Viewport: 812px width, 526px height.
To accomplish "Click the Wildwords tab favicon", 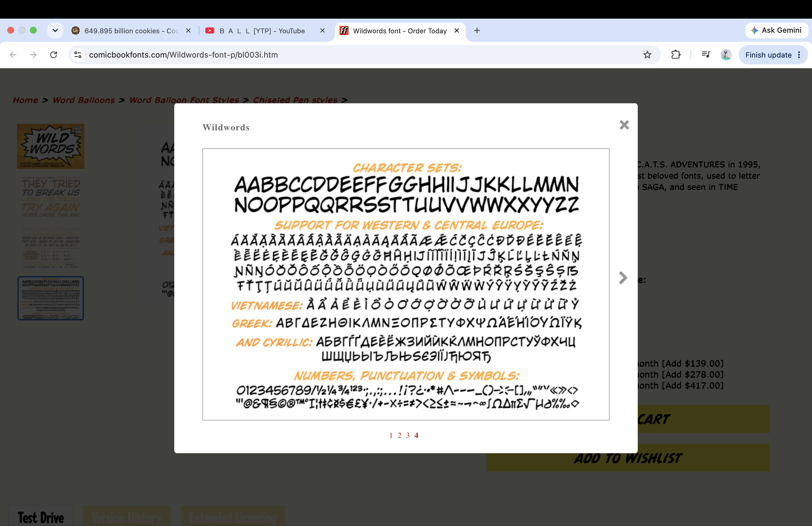I will pos(344,31).
